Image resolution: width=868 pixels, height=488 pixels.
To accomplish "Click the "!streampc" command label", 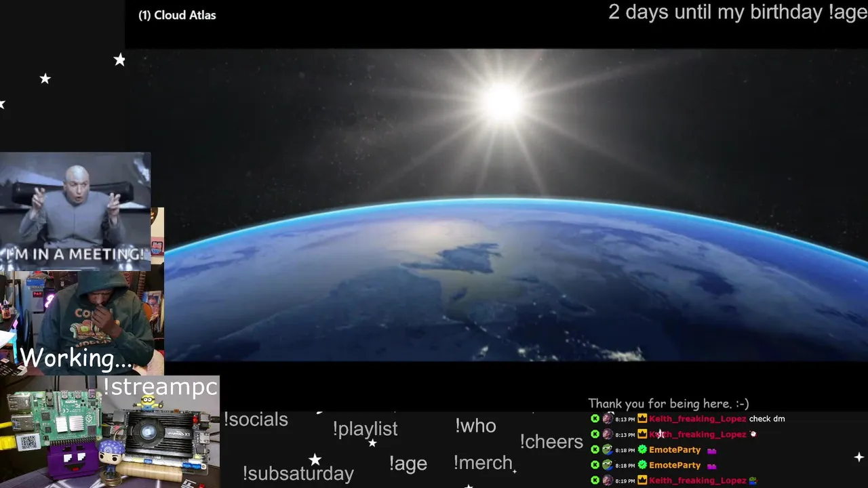I will coord(160,387).
